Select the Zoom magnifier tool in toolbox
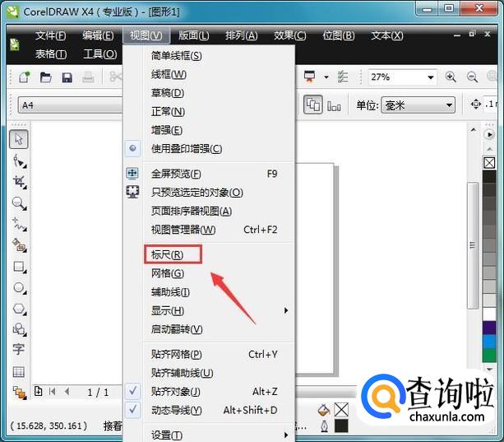The width and height of the screenshot is (504, 442). tap(19, 203)
